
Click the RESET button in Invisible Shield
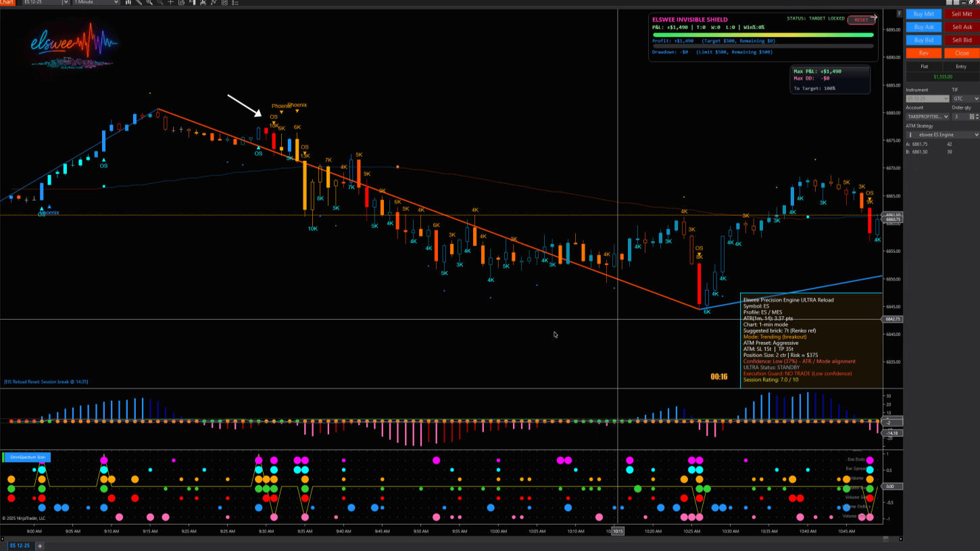coord(860,20)
